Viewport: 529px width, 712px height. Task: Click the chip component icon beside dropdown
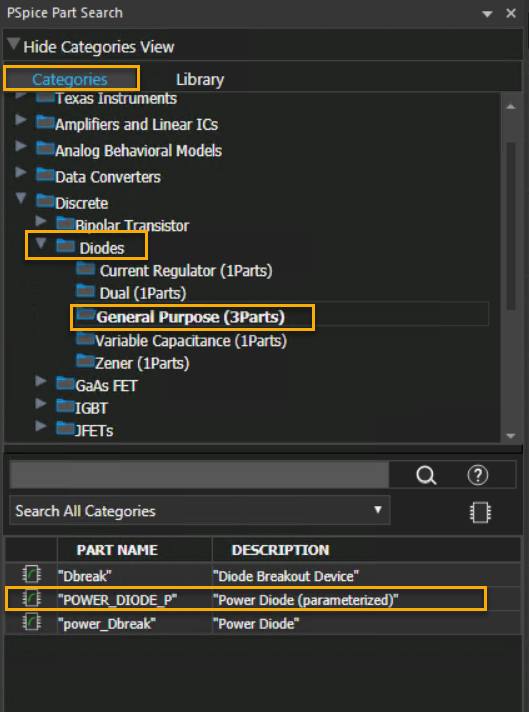pos(480,513)
